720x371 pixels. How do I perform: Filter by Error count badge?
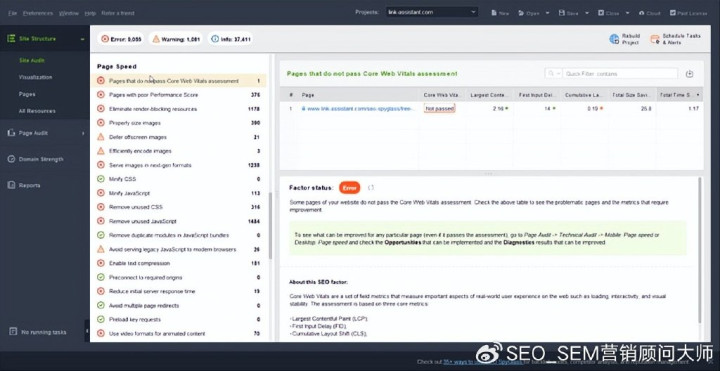tap(121, 39)
